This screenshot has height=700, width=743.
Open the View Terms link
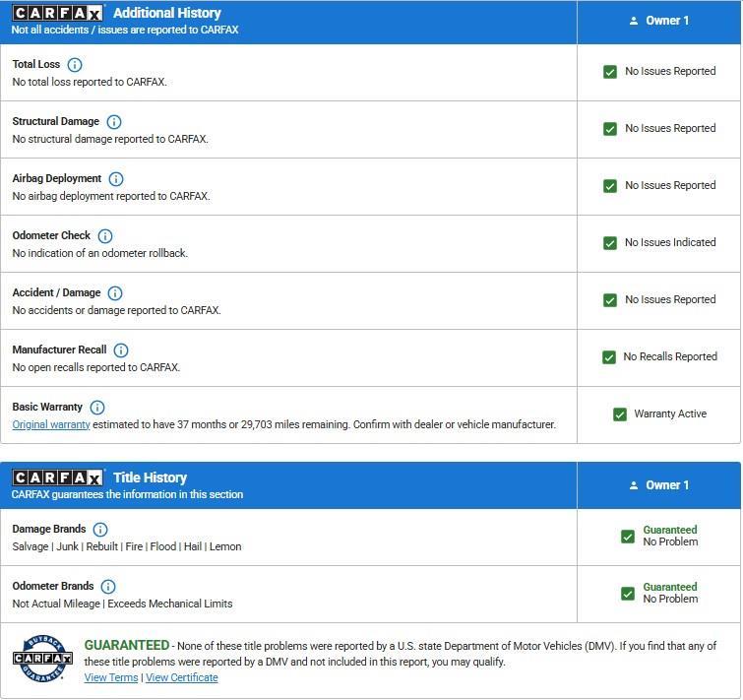[111, 677]
